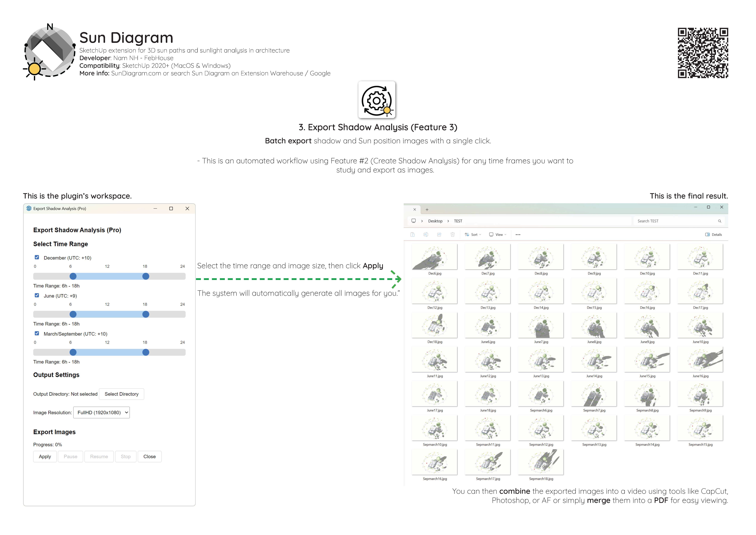The image size is (756, 535).
Task: Uncheck the December (UTC: +10) checkbox
Action: coord(37,257)
